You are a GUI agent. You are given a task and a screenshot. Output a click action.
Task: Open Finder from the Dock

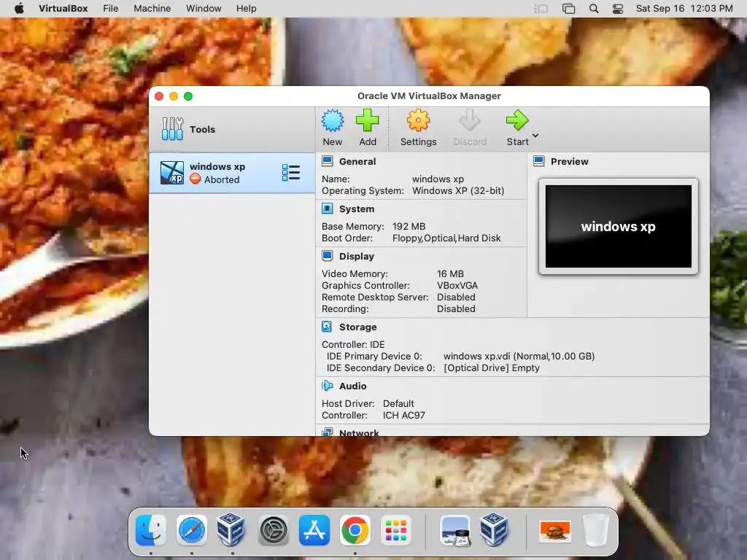point(151,530)
